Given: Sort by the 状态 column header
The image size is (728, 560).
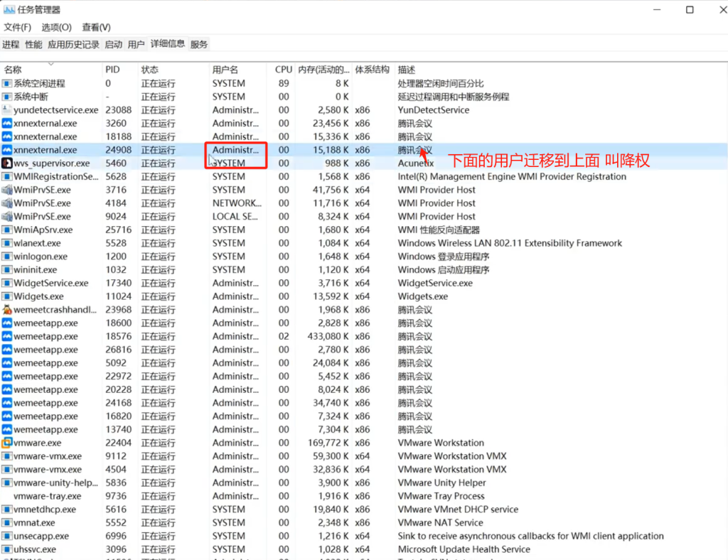Looking at the screenshot, I should coord(173,70).
